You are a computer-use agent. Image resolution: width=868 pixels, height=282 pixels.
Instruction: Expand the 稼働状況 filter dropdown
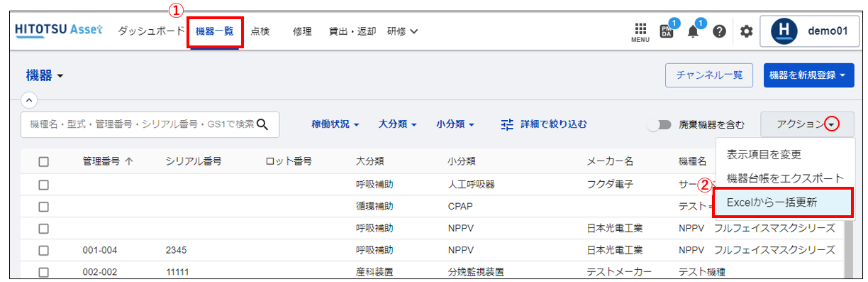(335, 124)
